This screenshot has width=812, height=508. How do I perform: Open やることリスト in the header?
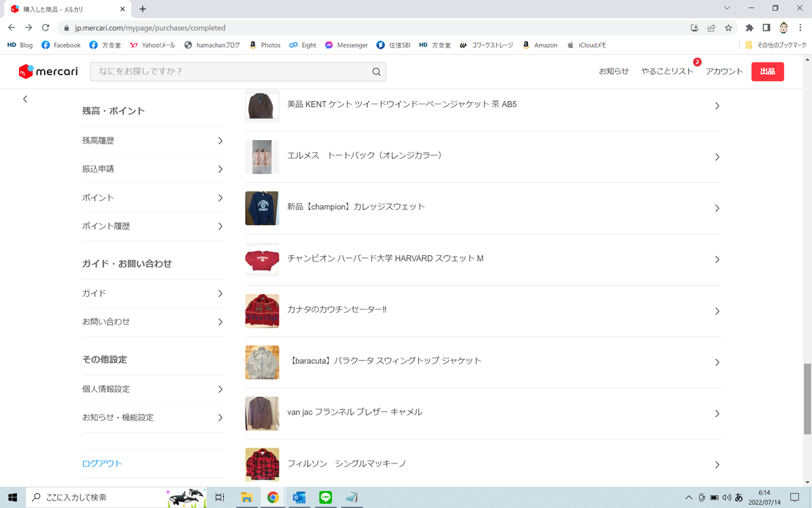[667, 72]
